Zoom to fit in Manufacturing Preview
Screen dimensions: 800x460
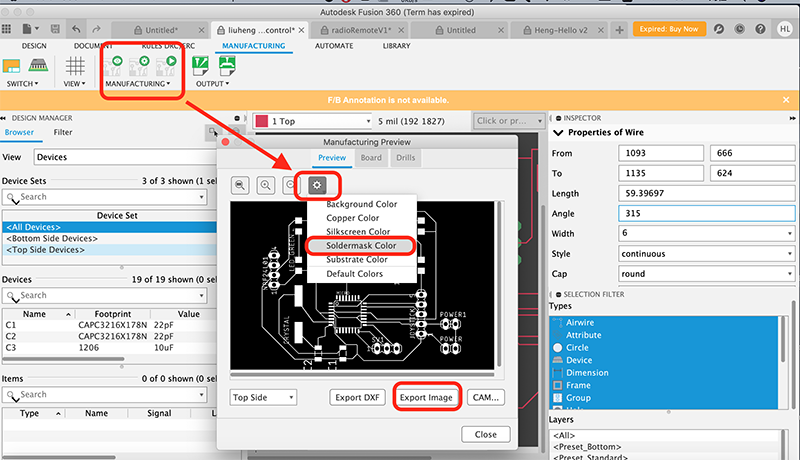point(240,185)
